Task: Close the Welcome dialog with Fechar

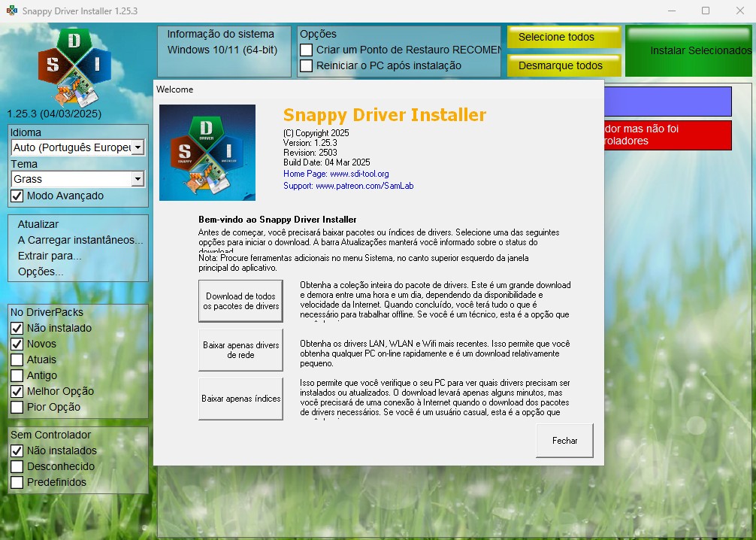Action: (x=564, y=441)
